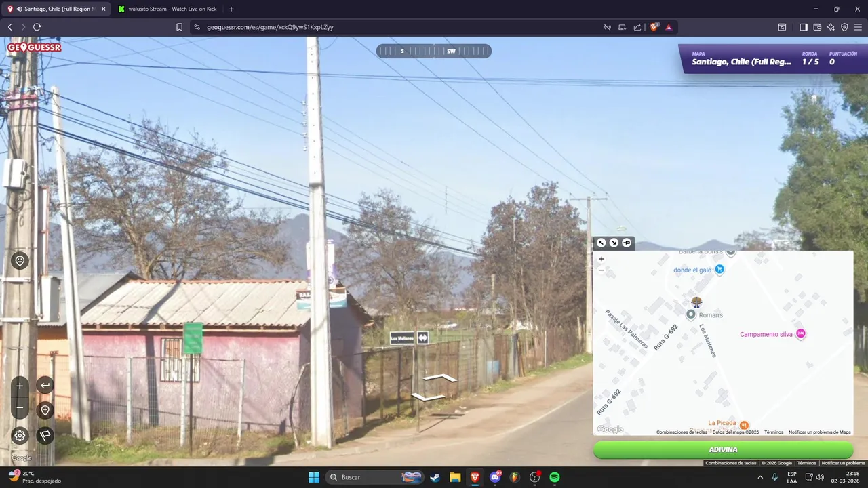Undo last move with return arrow
The height and width of the screenshot is (488, 868).
45,386
